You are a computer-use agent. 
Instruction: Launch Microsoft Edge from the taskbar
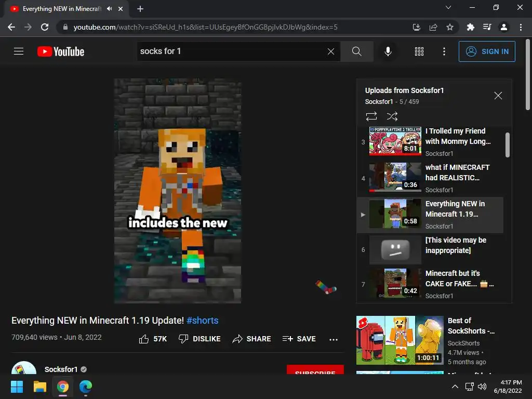pyautogui.click(x=86, y=387)
